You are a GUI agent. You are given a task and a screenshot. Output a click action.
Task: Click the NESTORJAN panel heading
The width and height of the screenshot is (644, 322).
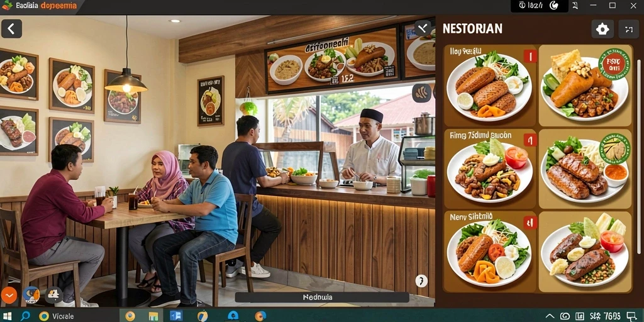[x=472, y=29]
